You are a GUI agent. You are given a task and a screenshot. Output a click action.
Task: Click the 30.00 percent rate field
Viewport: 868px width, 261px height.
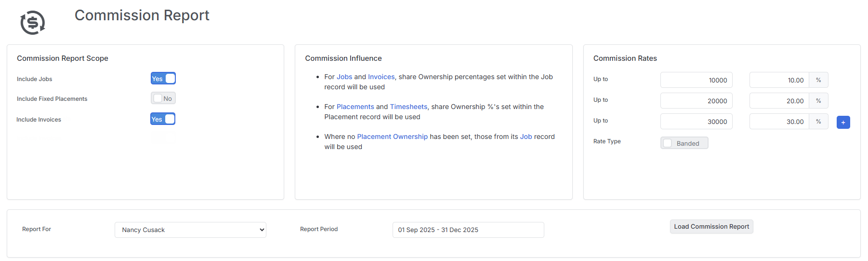tap(779, 122)
